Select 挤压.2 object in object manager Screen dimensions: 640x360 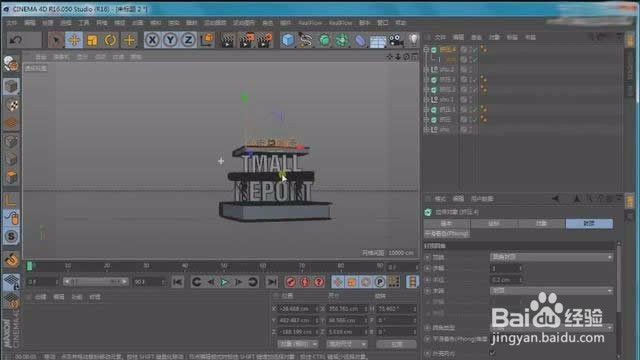click(447, 89)
